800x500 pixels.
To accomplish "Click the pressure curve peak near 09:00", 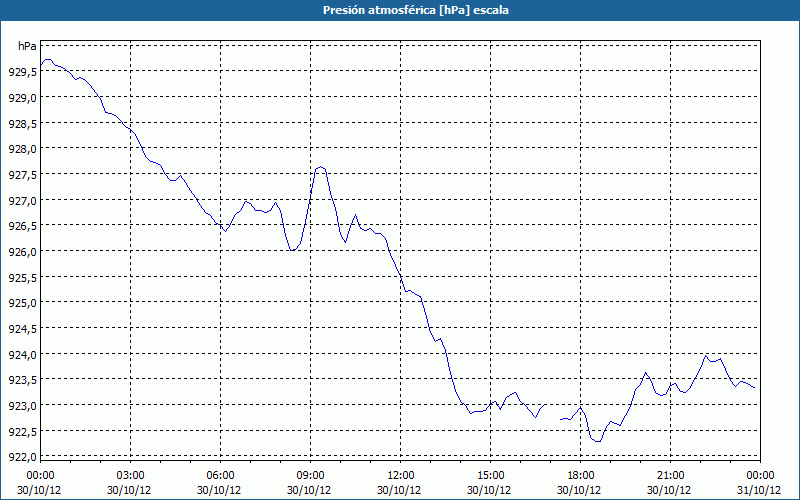I will point(320,167).
